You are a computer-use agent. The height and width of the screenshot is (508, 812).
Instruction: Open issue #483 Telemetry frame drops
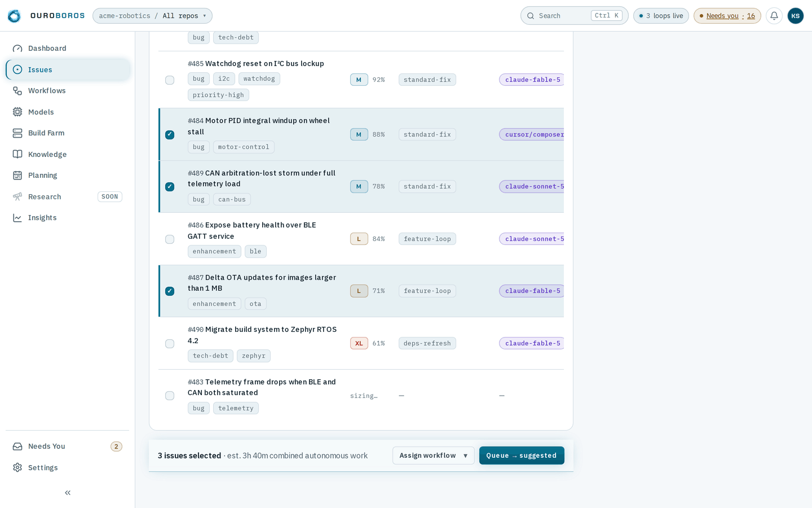coord(262,387)
